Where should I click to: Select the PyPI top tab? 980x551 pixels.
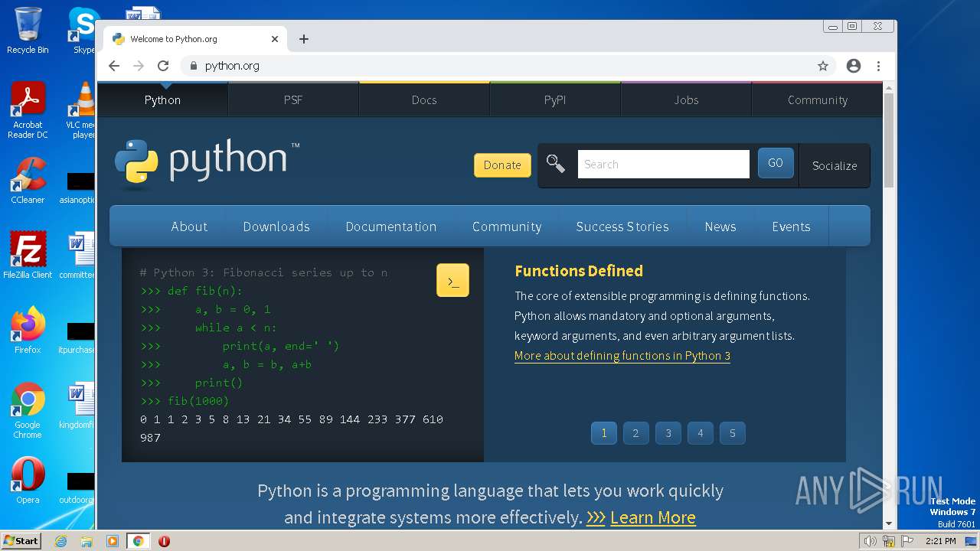pos(555,99)
